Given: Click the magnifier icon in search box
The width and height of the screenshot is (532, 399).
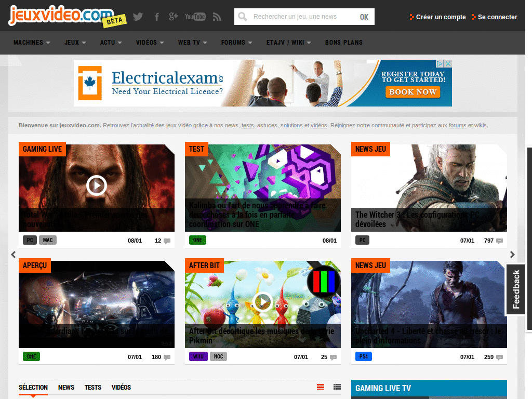Looking at the screenshot, I should [x=243, y=17].
